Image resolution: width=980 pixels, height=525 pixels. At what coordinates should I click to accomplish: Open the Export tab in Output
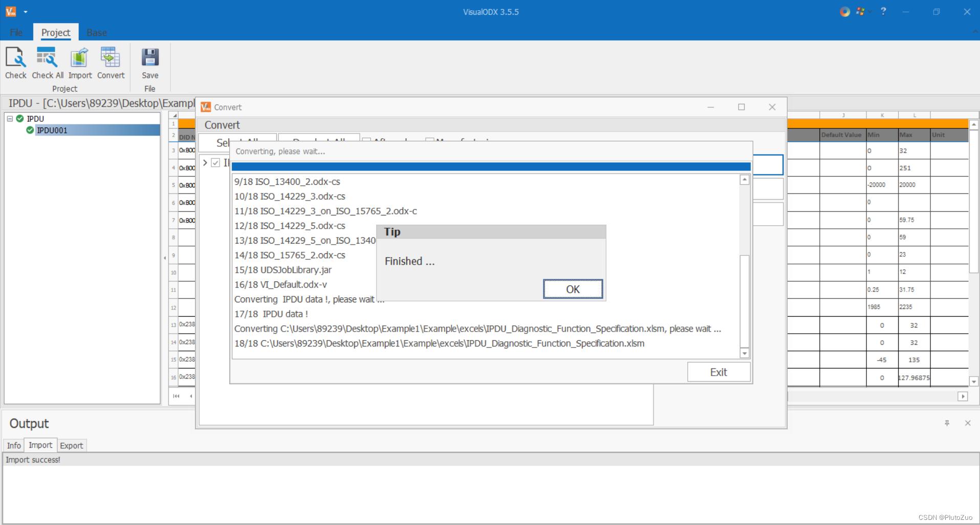point(72,446)
